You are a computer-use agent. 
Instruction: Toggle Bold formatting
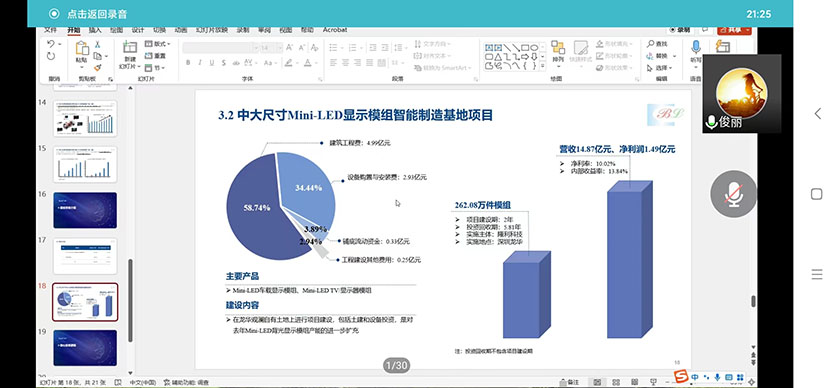(188, 63)
